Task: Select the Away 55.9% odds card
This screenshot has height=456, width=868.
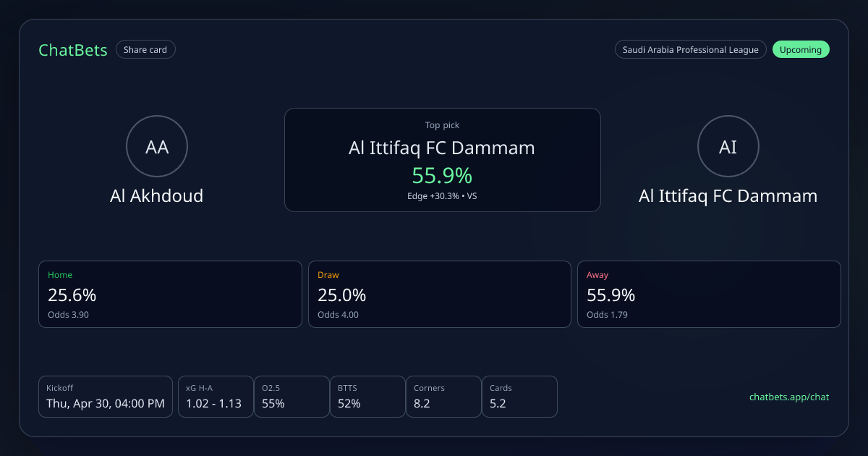Action: [x=709, y=294]
